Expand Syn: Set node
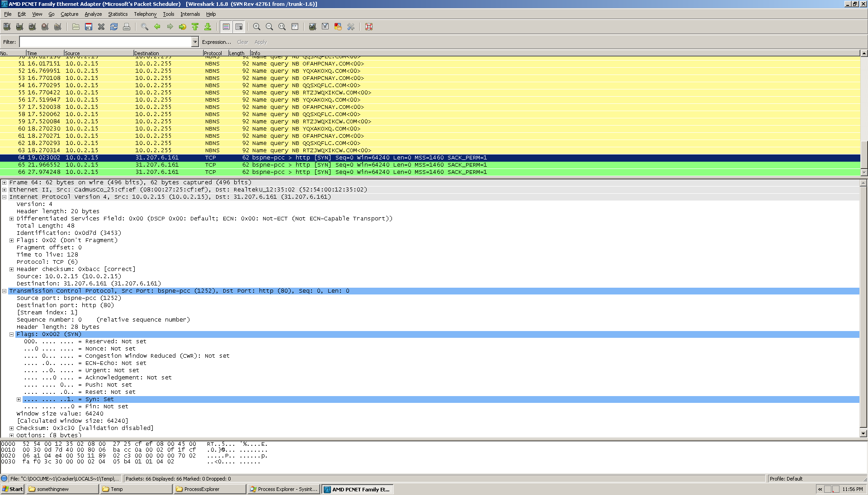The width and height of the screenshot is (868, 495). [19, 399]
